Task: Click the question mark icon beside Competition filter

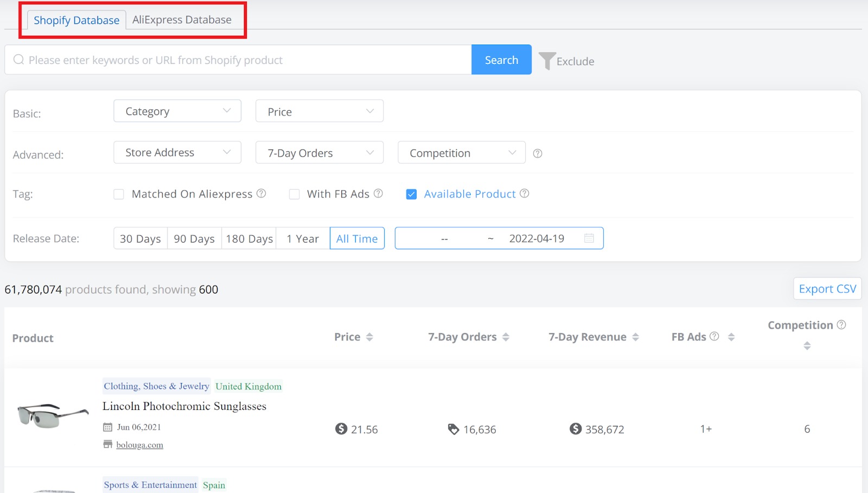Action: pos(538,153)
